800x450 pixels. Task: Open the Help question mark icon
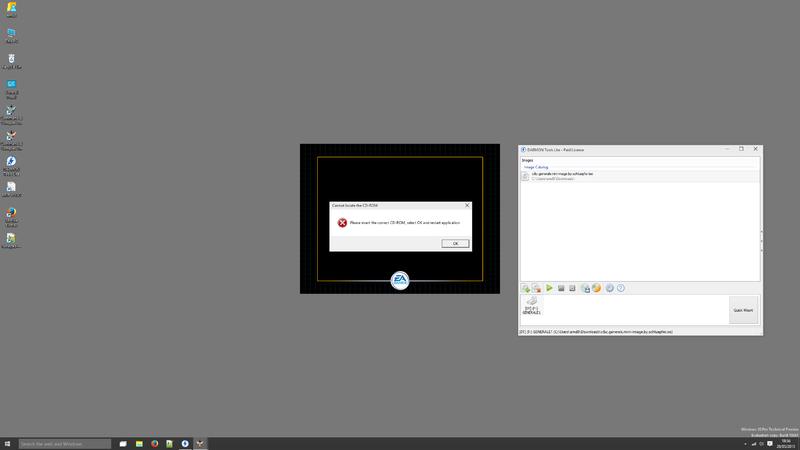tap(621, 288)
